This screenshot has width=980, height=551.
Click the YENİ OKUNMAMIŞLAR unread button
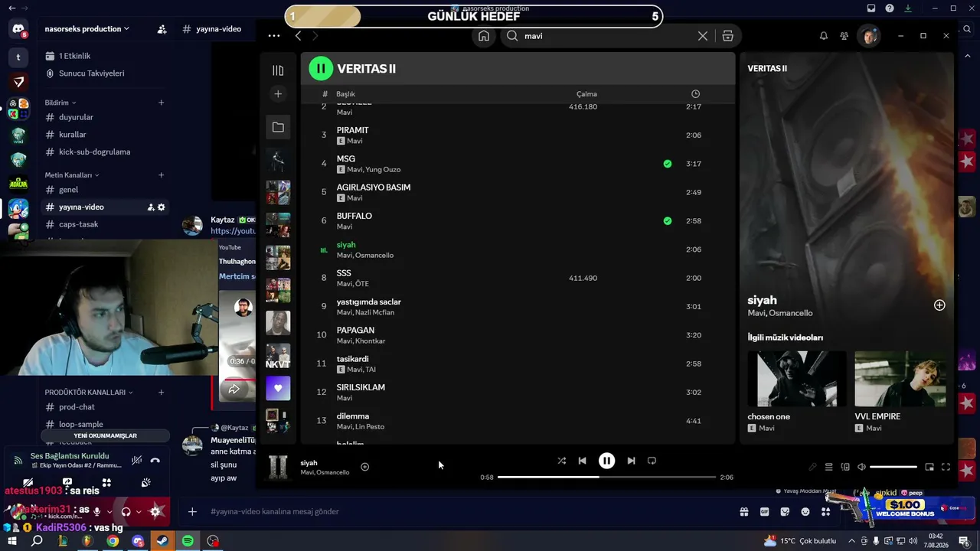[105, 435]
